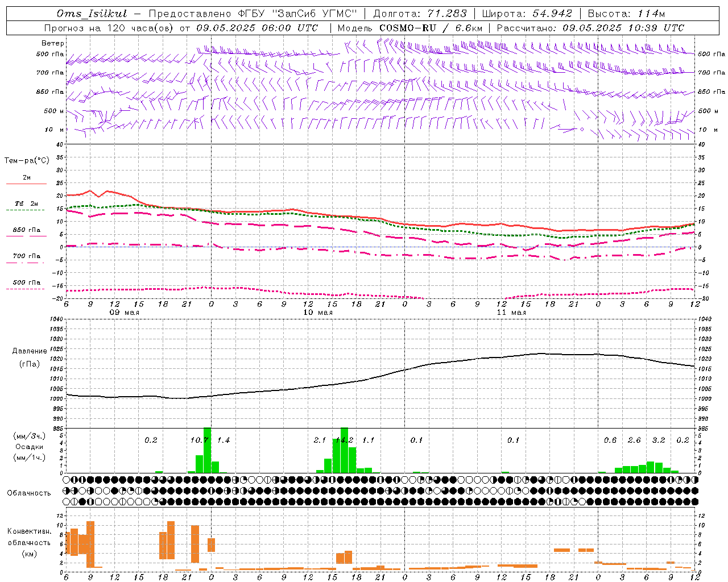This screenshot has width=728, height=582.
Task: Click the 14.2 precipitation value
Action: [344, 440]
